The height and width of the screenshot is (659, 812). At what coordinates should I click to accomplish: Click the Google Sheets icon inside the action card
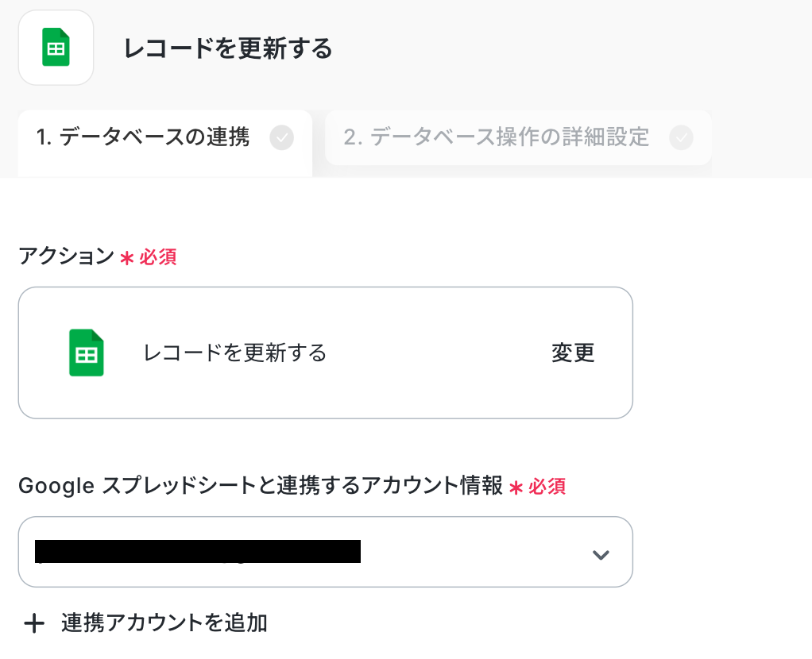coord(86,353)
